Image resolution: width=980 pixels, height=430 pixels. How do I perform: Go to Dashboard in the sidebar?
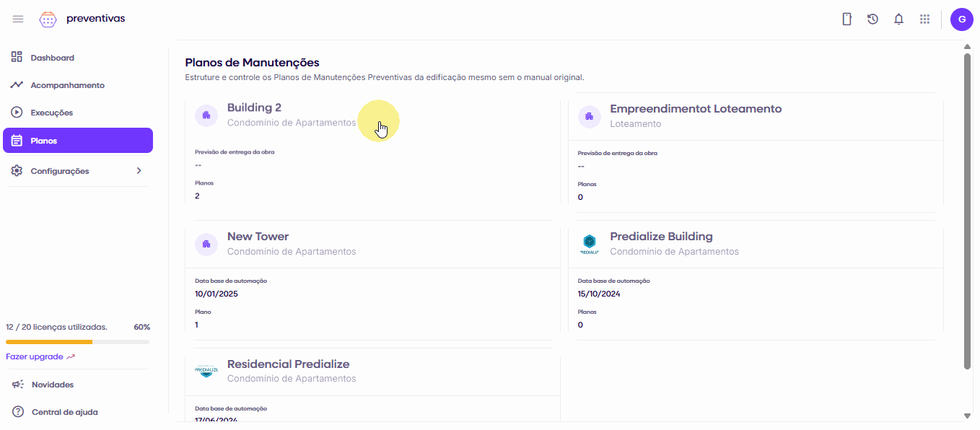[78, 58]
